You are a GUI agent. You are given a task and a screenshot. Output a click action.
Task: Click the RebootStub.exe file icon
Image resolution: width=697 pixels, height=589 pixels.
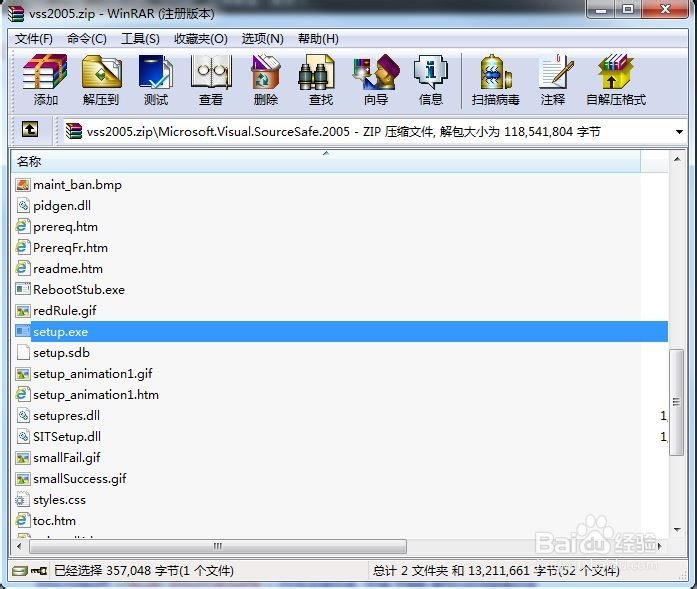(x=23, y=289)
